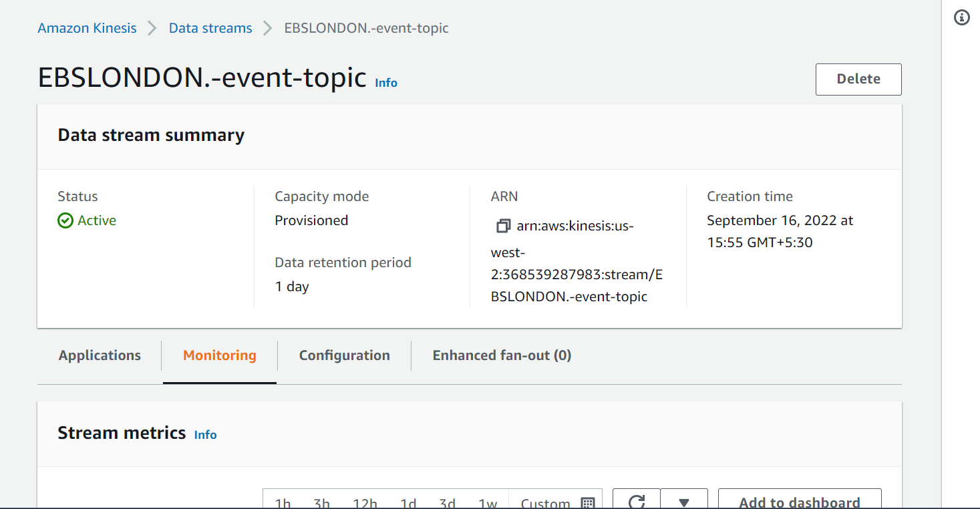Click the green Active status checkmark icon
This screenshot has height=509, width=980.
pos(65,221)
